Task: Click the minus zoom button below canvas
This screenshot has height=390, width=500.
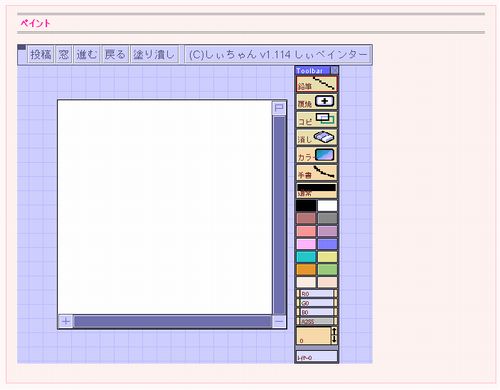Action: 279,322
